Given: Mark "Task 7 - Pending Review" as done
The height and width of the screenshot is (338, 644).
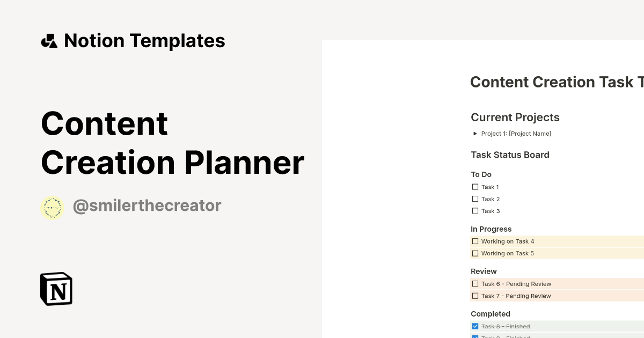Looking at the screenshot, I should point(475,295).
